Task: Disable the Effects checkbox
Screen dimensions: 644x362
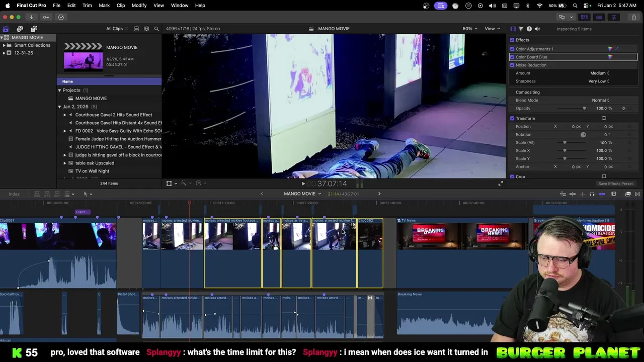Action: tap(512, 40)
